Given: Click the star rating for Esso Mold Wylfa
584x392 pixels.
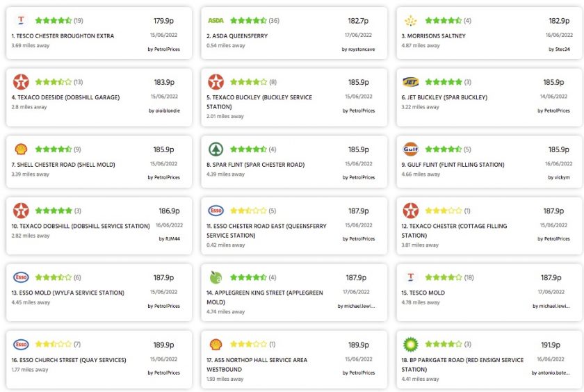Looking at the screenshot, I should 54,277.
